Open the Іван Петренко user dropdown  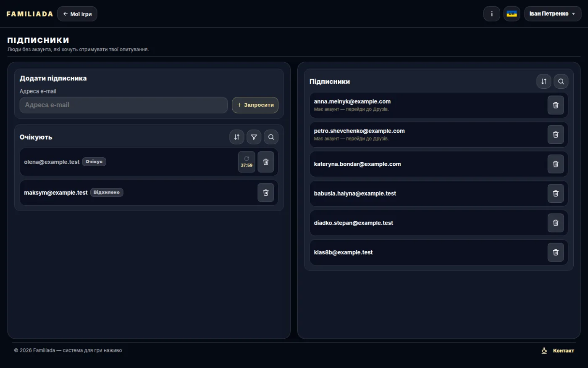pyautogui.click(x=552, y=14)
